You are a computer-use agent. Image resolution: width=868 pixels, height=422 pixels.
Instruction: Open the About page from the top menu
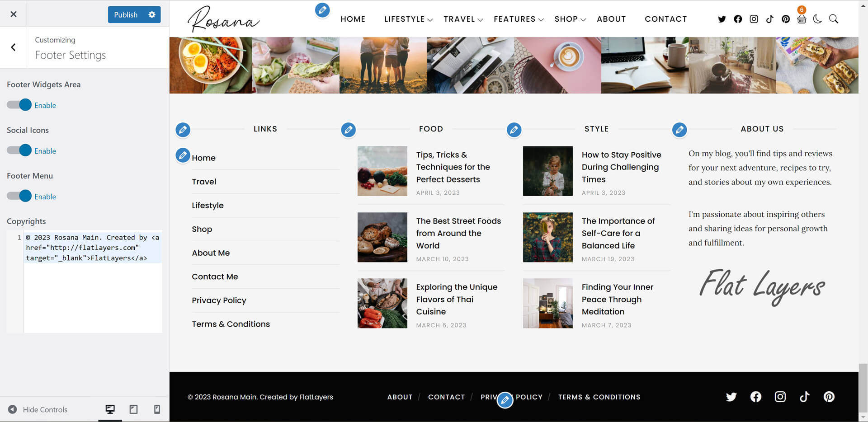611,19
